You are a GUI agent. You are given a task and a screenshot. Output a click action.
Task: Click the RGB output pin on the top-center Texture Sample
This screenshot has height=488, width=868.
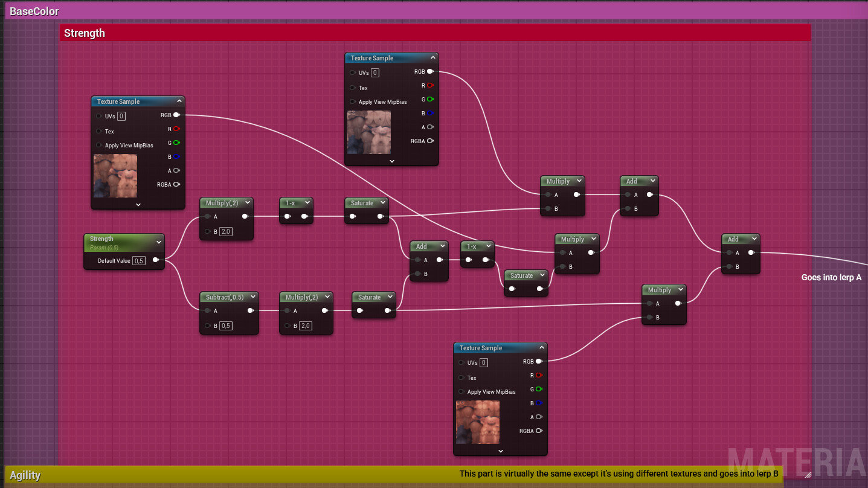[430, 71]
